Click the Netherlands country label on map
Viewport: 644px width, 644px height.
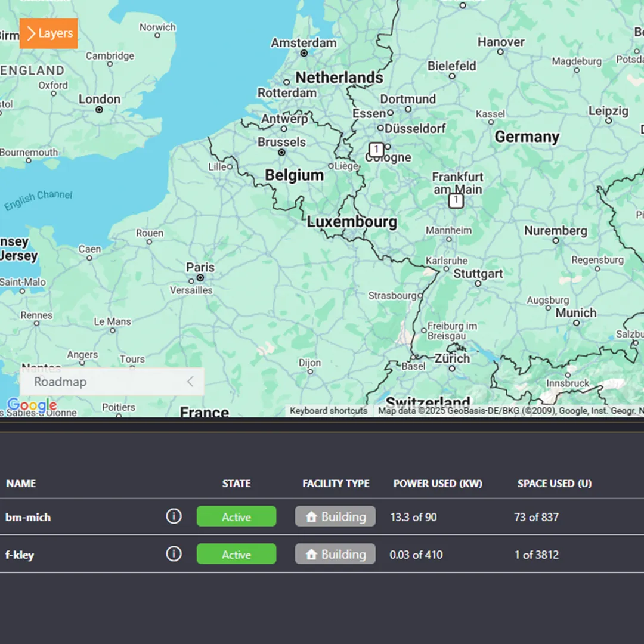click(x=339, y=77)
